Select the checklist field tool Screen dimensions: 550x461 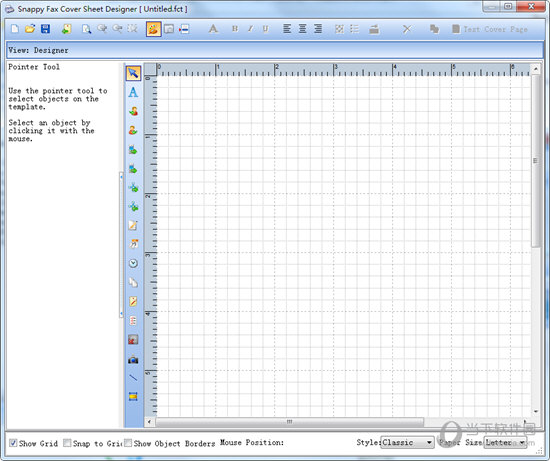(133, 320)
